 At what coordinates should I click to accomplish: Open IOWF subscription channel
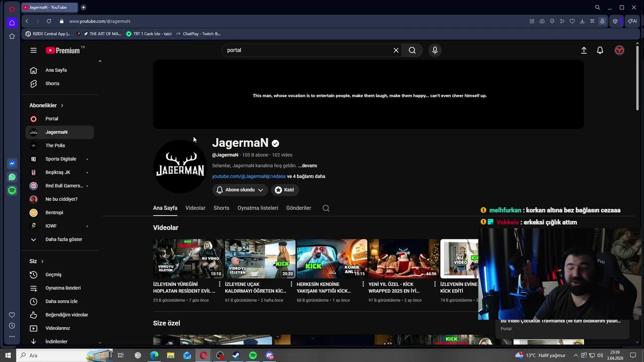pyautogui.click(x=59, y=226)
